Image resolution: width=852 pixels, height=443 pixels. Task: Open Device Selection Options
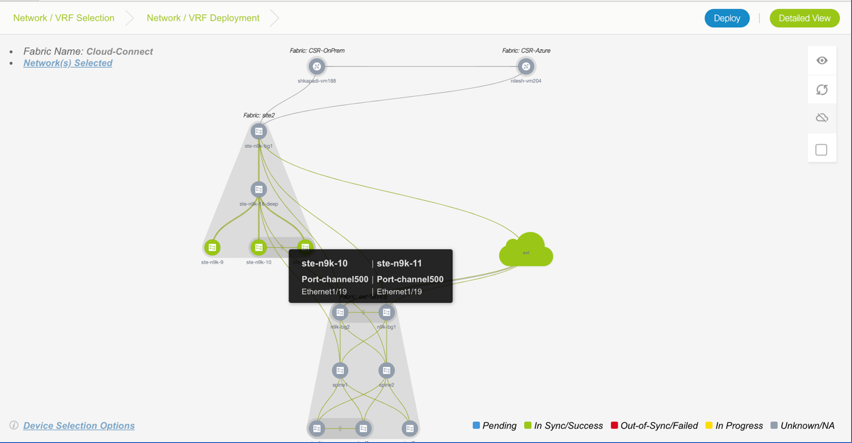pos(79,426)
